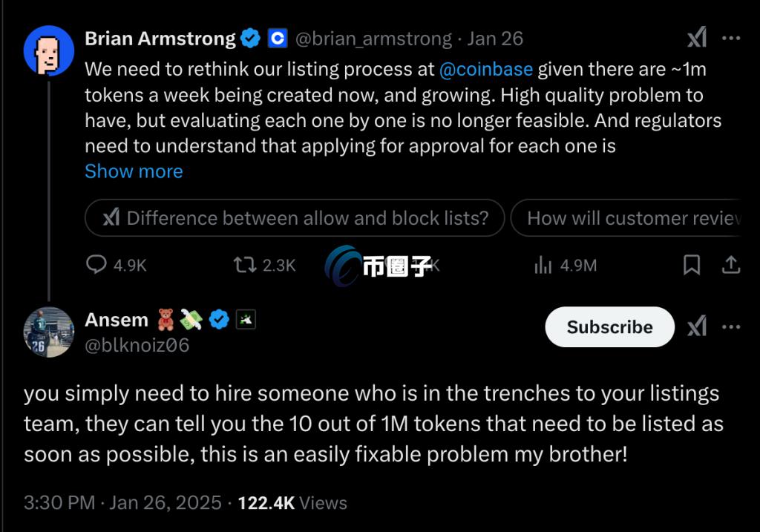Screen dimensions: 760x532
Task: Select the 'How will customer review' suggestion chip
Action: 632,218
